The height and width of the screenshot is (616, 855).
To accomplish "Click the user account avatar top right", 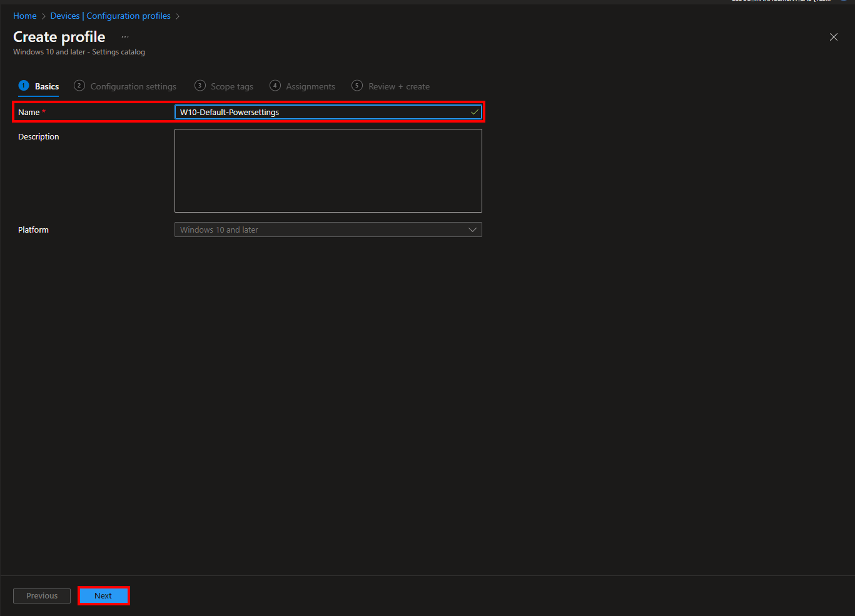I will tap(843, 2).
